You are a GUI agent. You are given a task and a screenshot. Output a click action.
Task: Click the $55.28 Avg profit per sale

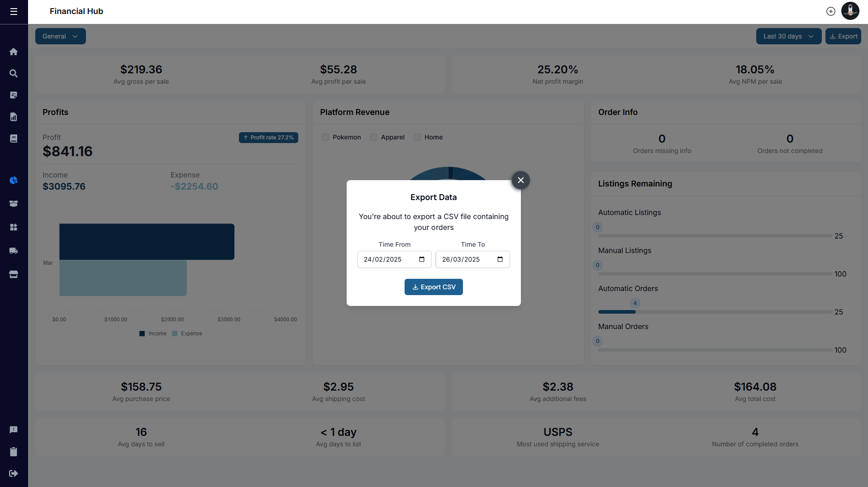[339, 70]
